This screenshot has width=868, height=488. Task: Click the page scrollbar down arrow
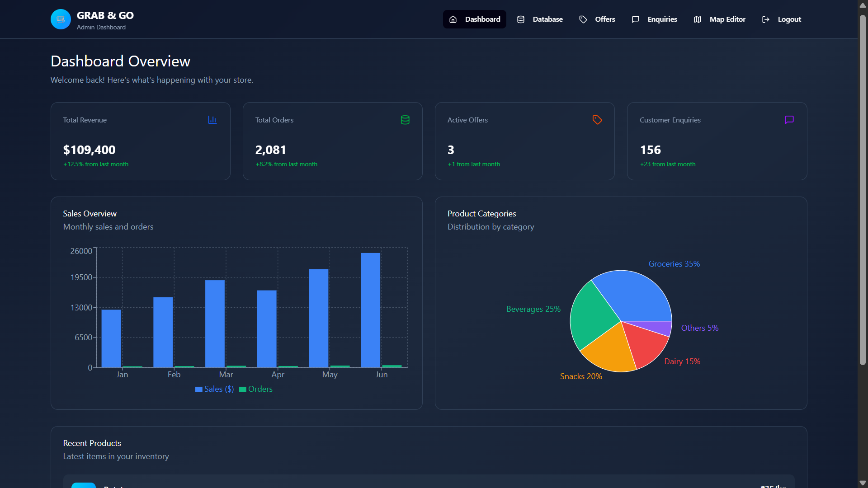tap(863, 483)
